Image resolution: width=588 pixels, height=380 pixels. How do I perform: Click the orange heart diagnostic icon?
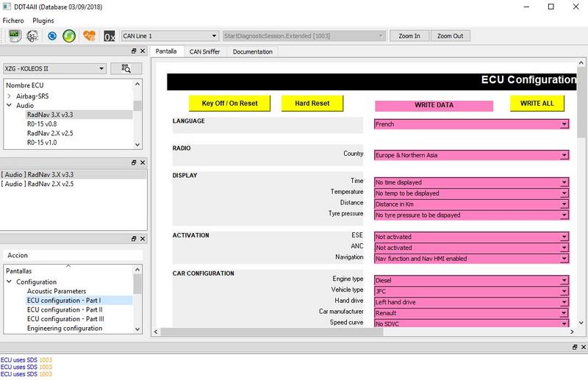click(x=89, y=36)
